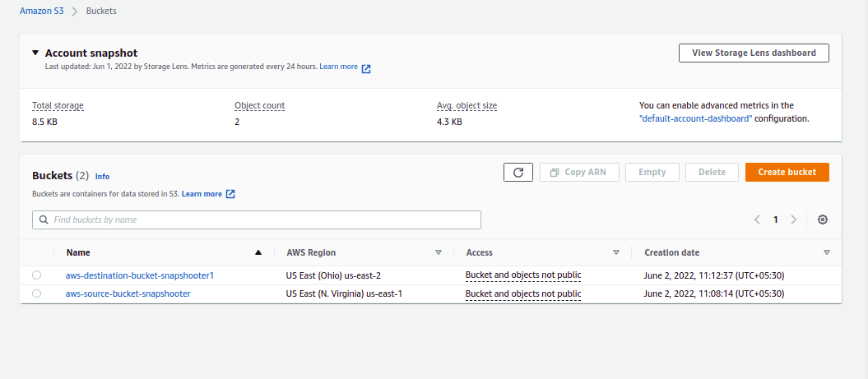Click the search magnifier icon
The image size is (868, 379).
(44, 220)
